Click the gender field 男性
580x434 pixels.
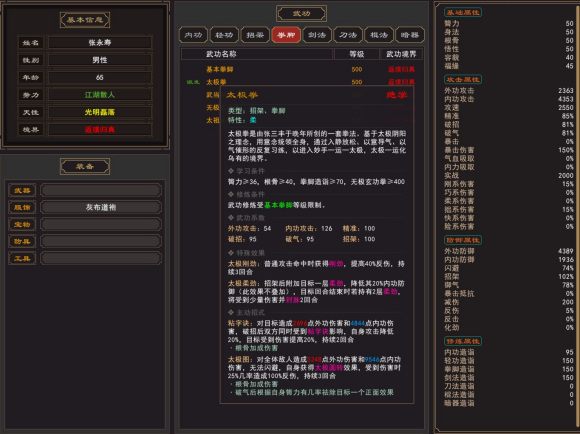pyautogui.click(x=100, y=60)
